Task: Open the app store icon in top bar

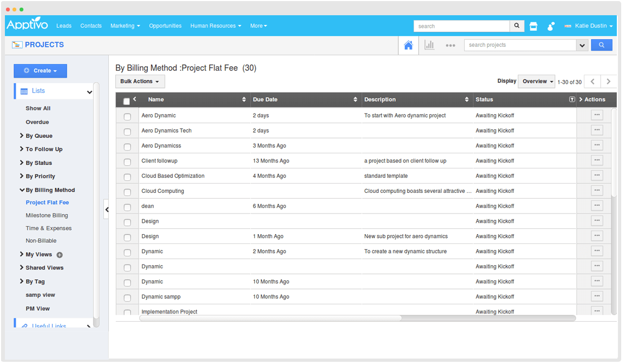Action: click(x=533, y=26)
